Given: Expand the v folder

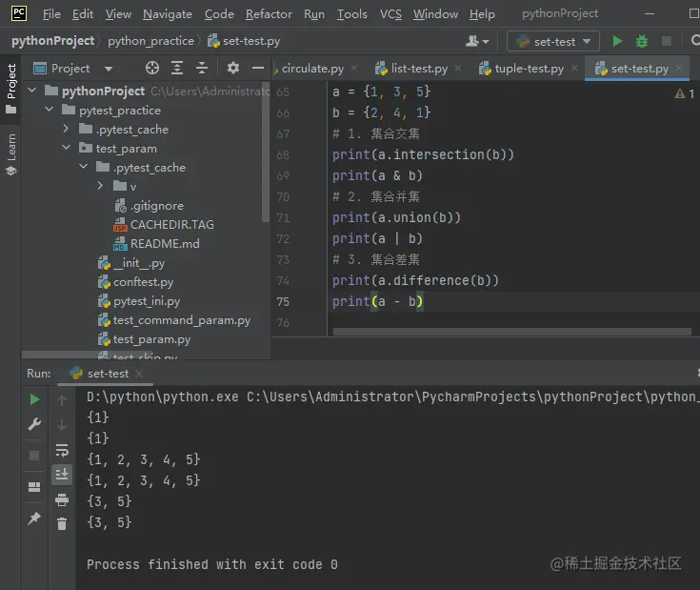Looking at the screenshot, I should [x=100, y=186].
